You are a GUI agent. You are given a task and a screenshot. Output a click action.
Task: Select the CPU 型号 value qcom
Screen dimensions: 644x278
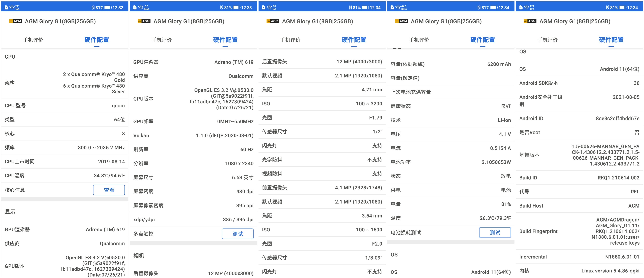pyautogui.click(x=118, y=105)
